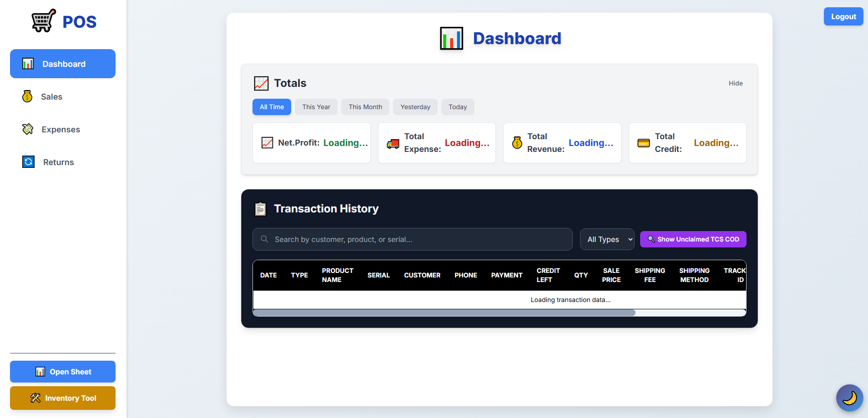The height and width of the screenshot is (418, 868).
Task: Click the credit card icon beside Total Credit
Action: tap(643, 142)
